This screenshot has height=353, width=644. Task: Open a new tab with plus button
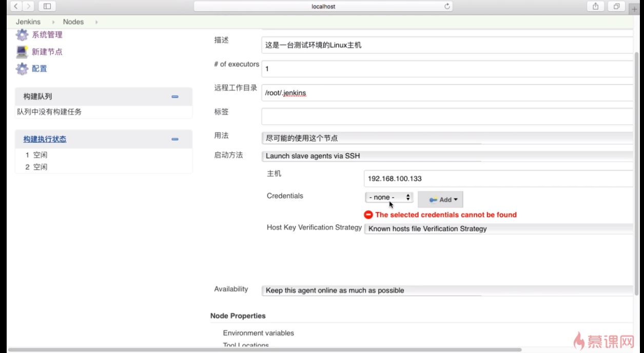point(635,8)
